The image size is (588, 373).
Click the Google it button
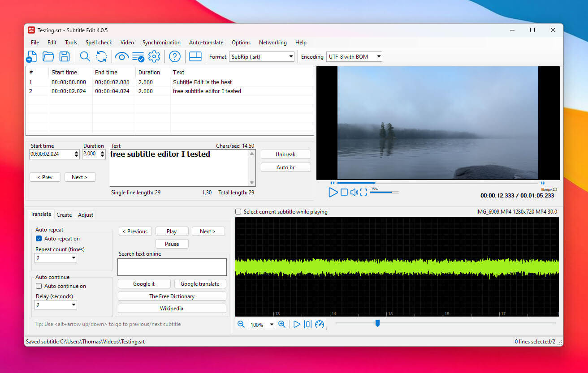click(144, 284)
